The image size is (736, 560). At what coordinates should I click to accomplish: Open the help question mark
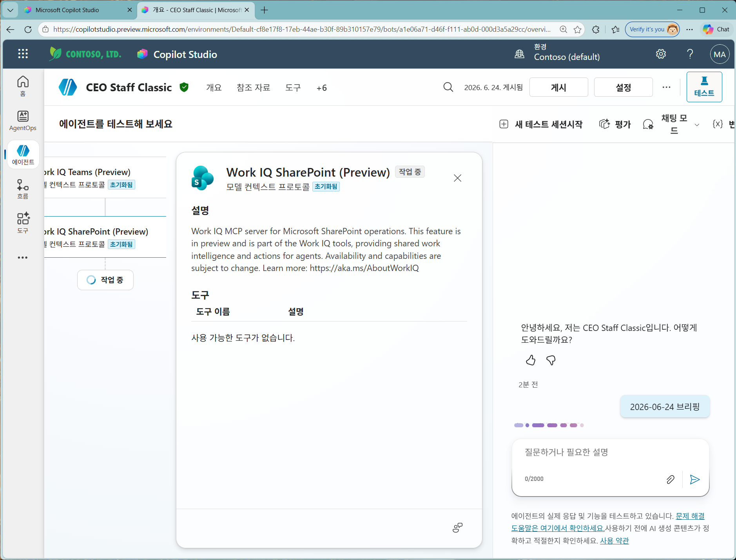[690, 54]
